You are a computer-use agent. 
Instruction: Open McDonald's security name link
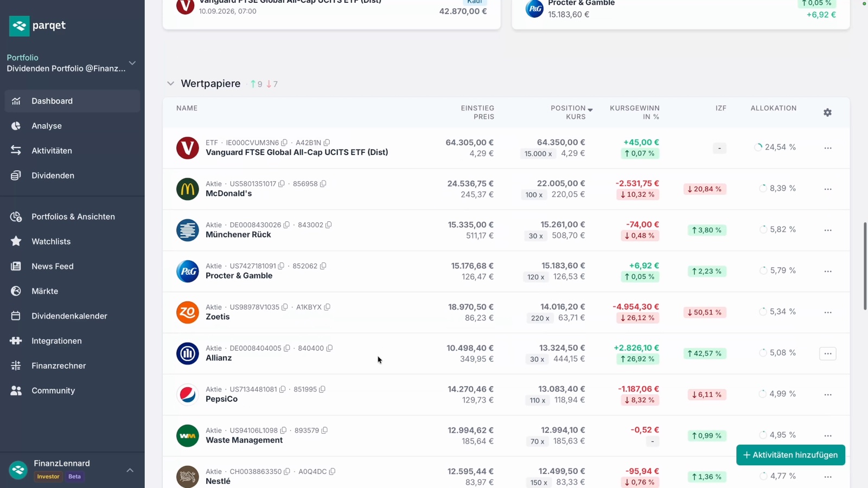[x=228, y=194]
